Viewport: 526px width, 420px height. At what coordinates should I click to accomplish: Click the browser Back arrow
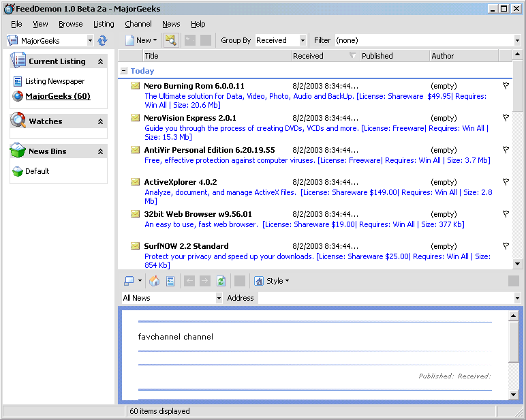click(x=189, y=281)
